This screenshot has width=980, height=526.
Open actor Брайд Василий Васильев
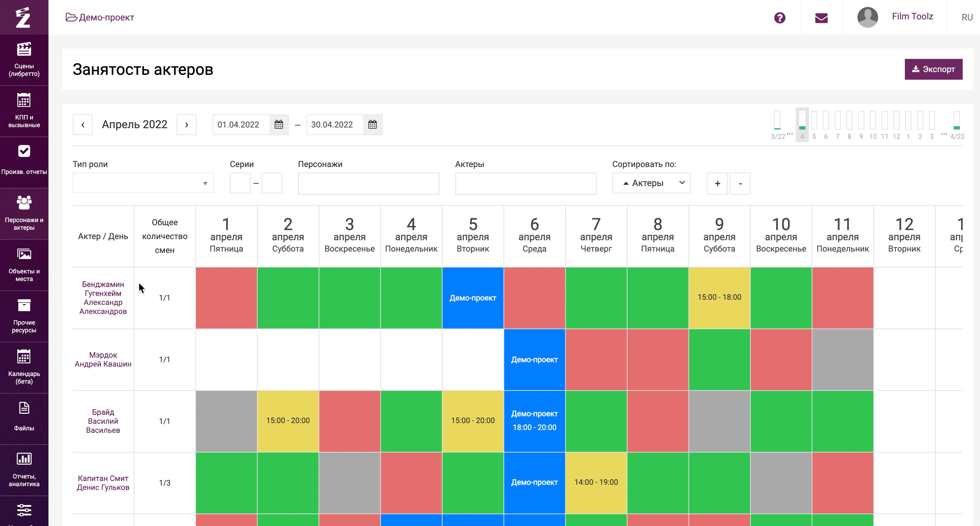[x=103, y=421]
